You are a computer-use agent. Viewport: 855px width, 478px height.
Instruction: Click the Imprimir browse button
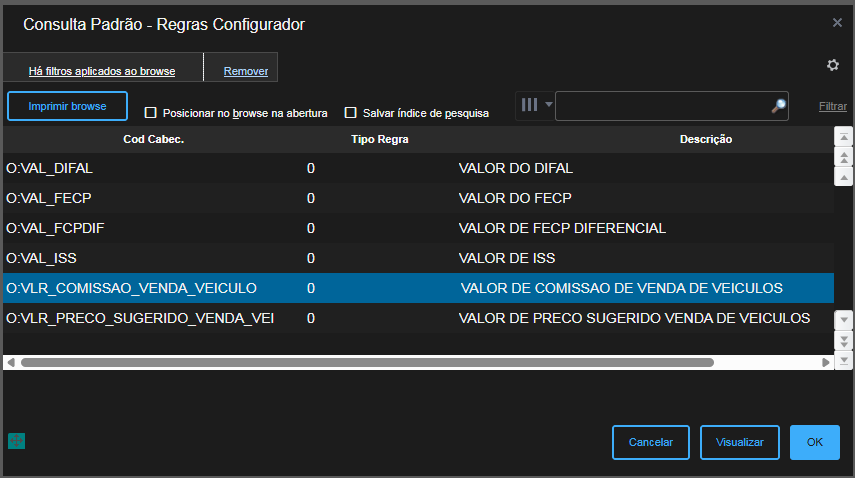click(x=67, y=106)
